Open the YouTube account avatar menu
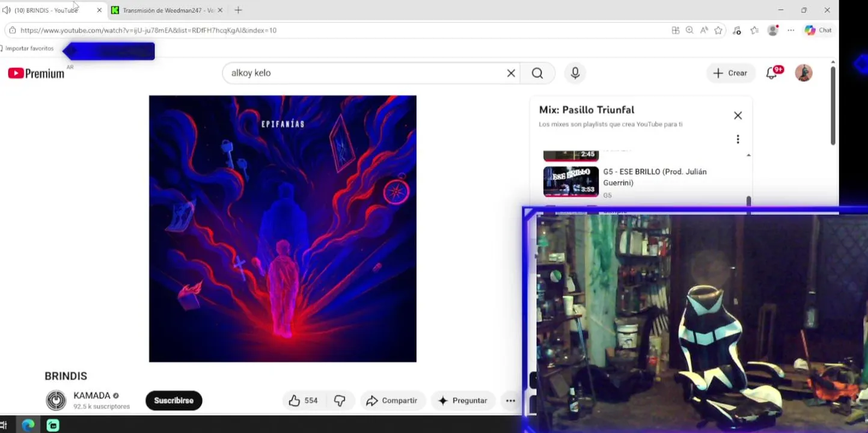 tap(804, 73)
